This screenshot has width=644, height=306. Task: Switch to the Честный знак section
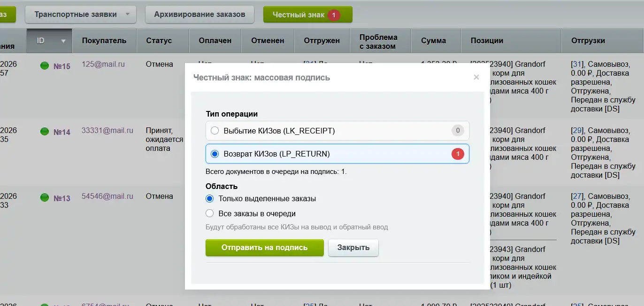tap(300, 15)
